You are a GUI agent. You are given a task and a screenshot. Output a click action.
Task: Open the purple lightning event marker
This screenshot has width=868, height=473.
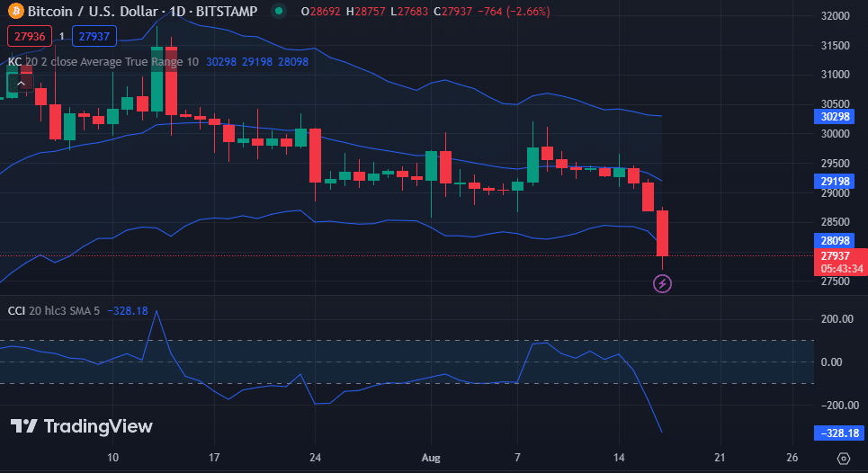663,284
